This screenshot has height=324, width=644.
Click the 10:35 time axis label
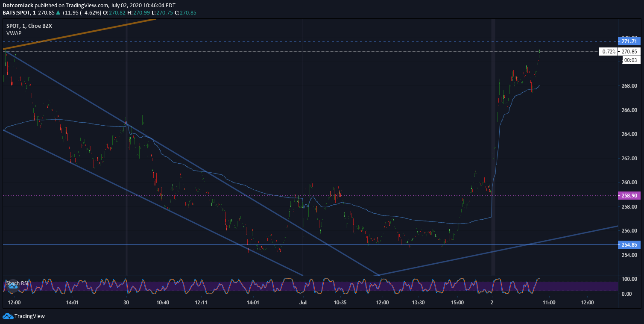(340, 303)
